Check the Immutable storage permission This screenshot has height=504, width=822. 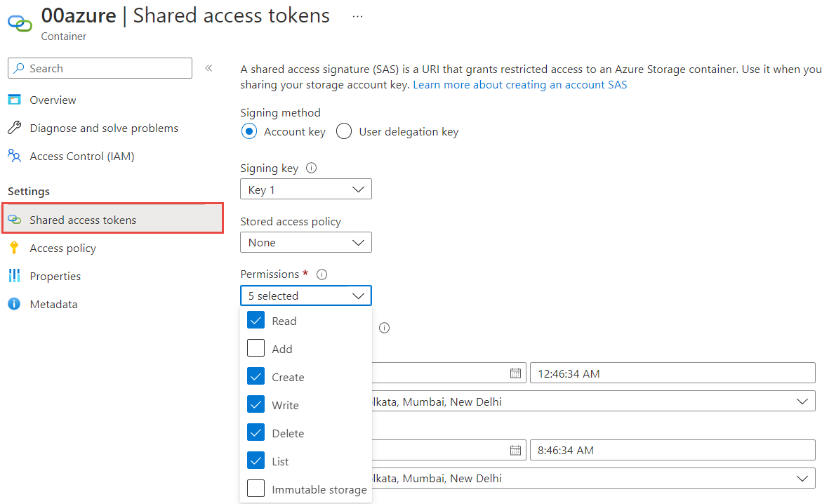pyautogui.click(x=256, y=489)
